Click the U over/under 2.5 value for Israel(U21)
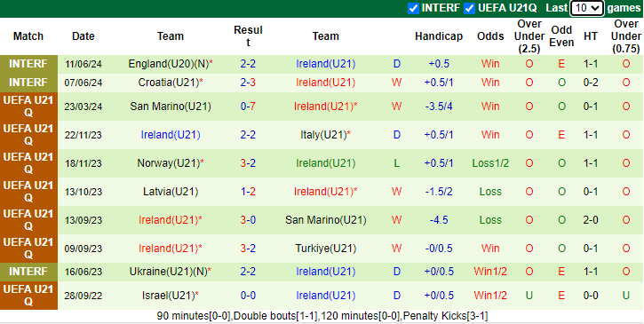The height and width of the screenshot is (324, 644). tap(529, 296)
